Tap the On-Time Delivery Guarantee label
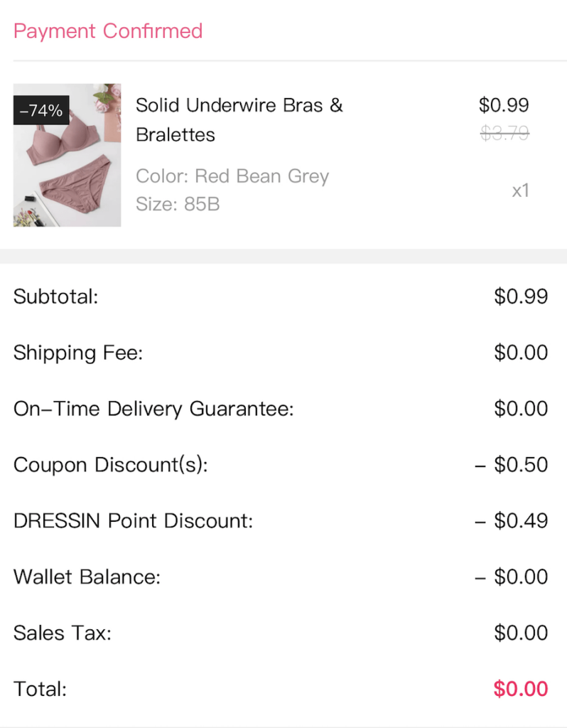 153,409
